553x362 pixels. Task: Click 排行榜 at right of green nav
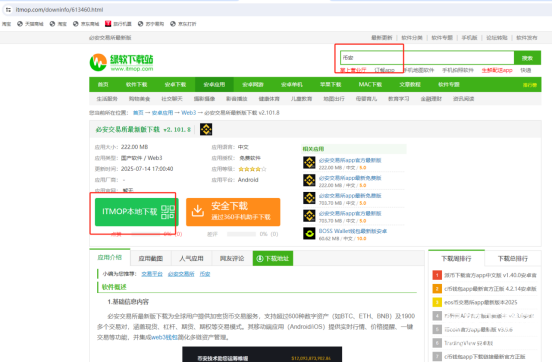tap(530, 85)
